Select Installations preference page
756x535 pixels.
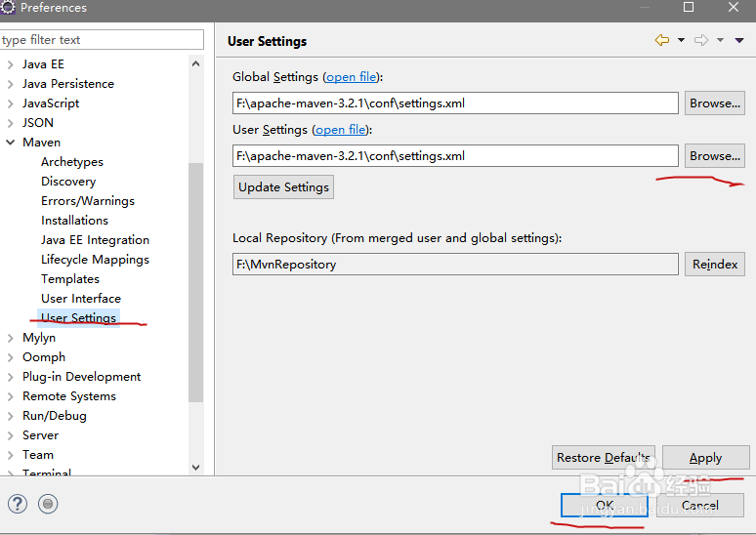click(x=74, y=221)
